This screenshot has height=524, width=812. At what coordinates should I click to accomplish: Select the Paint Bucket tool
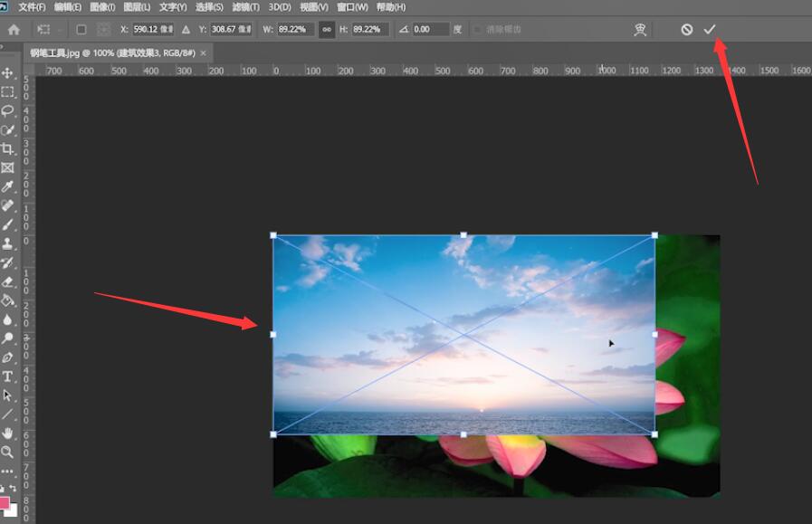7,300
